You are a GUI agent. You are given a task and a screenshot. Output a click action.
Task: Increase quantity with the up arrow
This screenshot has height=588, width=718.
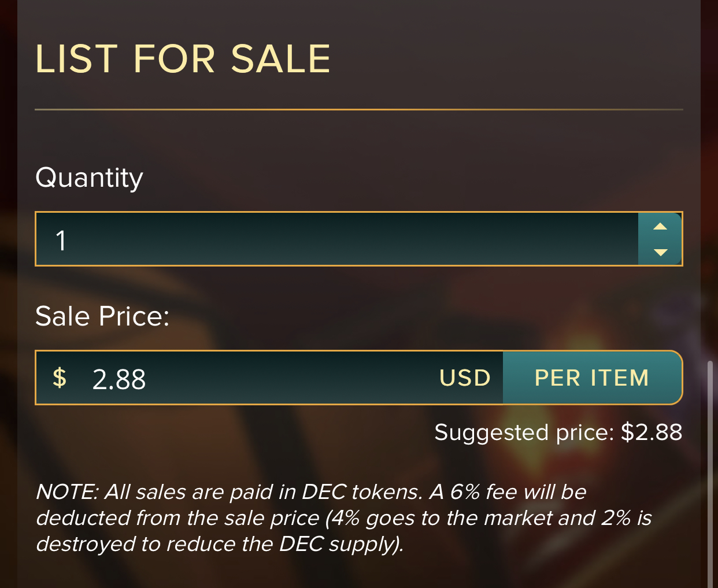660,227
